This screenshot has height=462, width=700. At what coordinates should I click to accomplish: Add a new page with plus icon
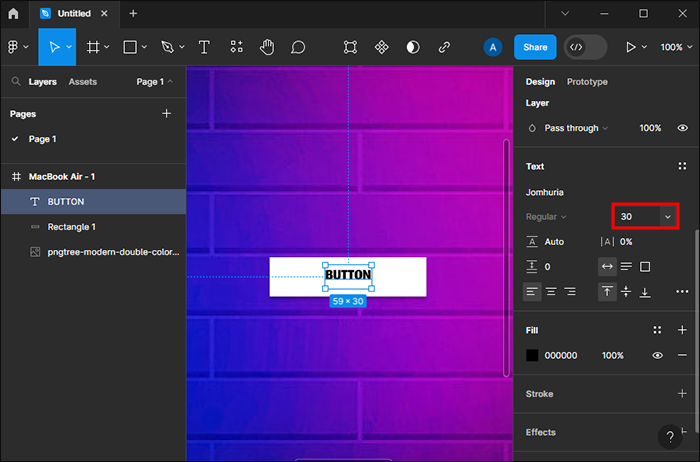point(167,114)
